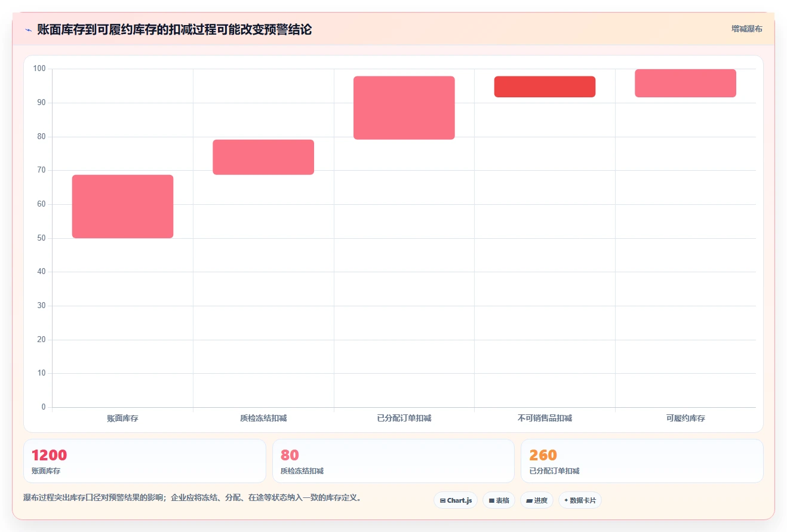Click the 质检冻结扣减 x-axis label
Viewport: 787px width, 532px height.
[263, 419]
